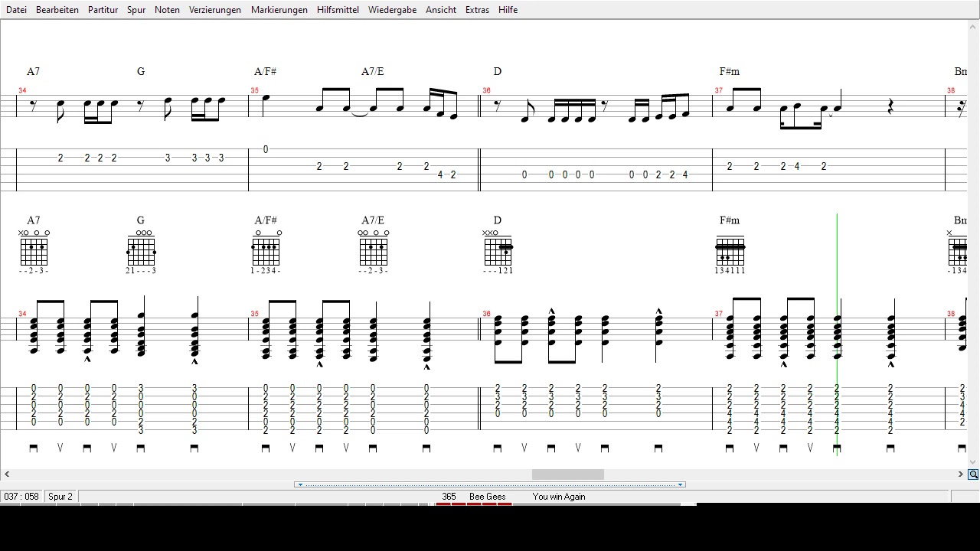The image size is (980, 551).
Task: Click the left handle of the range slider
Action: 299,484
